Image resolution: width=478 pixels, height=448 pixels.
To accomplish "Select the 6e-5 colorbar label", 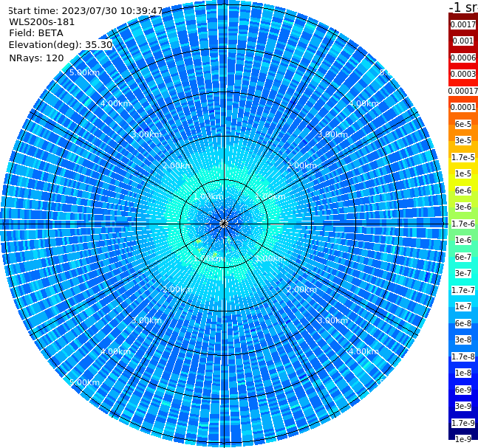I will [463, 124].
